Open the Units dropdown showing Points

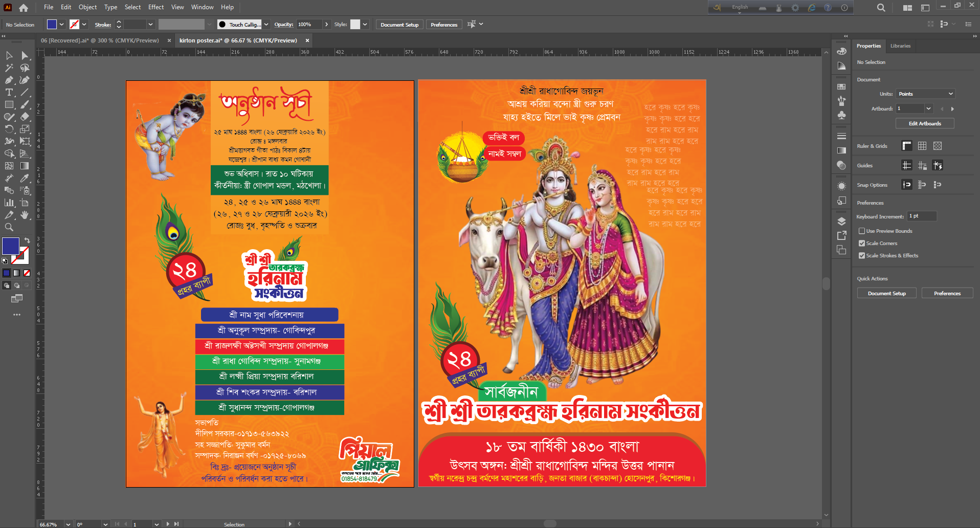[x=925, y=94]
